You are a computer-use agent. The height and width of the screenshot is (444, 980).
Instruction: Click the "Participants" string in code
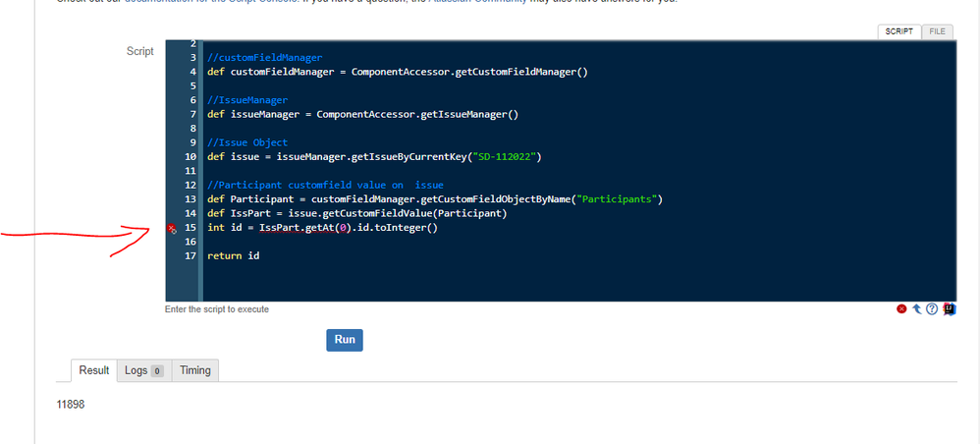[x=617, y=199]
